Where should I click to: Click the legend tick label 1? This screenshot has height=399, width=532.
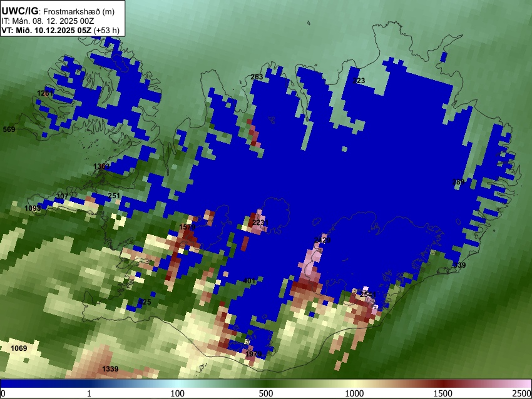(89, 393)
